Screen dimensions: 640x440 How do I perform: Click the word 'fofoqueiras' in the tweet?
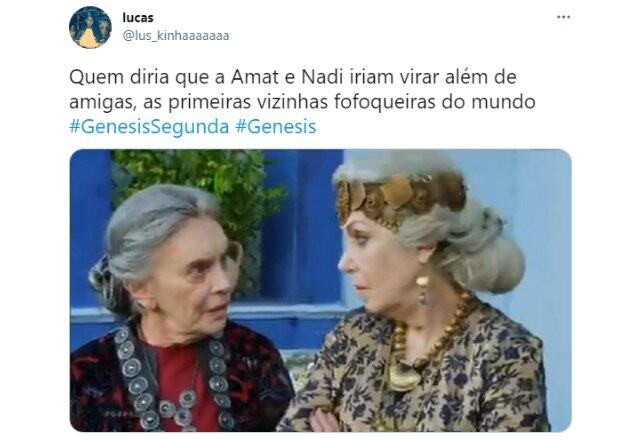click(x=384, y=102)
